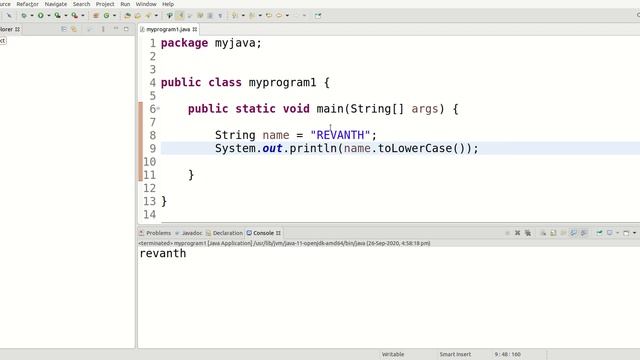The width and height of the screenshot is (640, 360).
Task: Click the Next Annotation arrow icon
Action: 235,16
